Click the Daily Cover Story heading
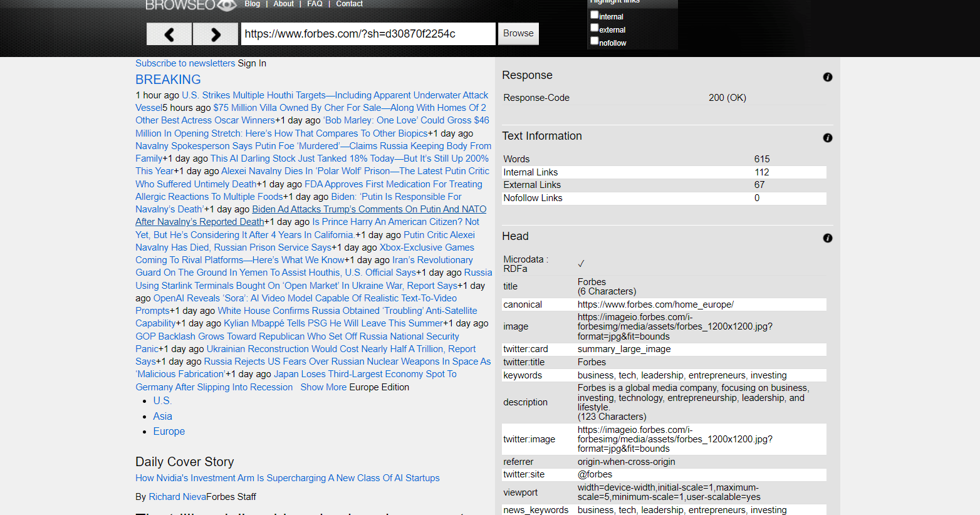Viewport: 980px width, 515px height. [185, 462]
